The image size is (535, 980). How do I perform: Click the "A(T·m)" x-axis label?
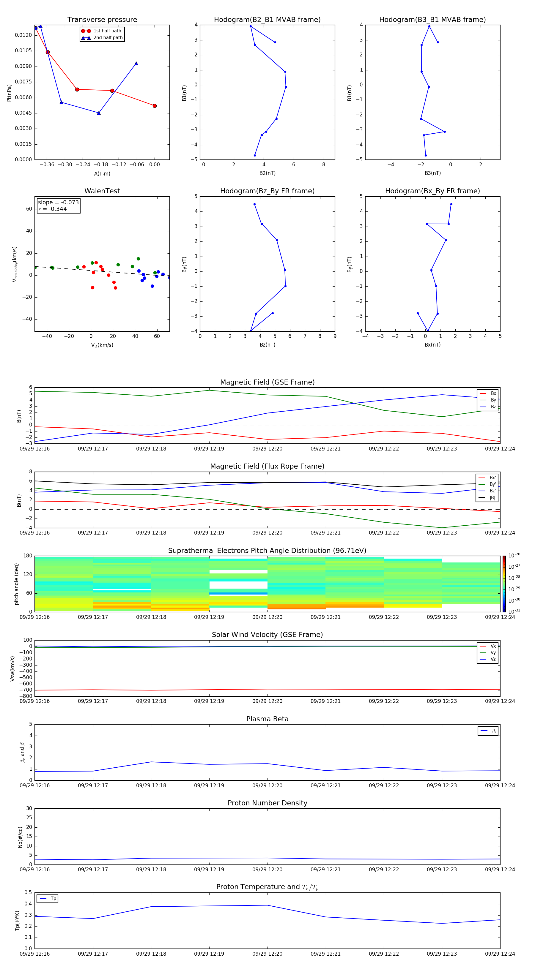pyautogui.click(x=102, y=173)
